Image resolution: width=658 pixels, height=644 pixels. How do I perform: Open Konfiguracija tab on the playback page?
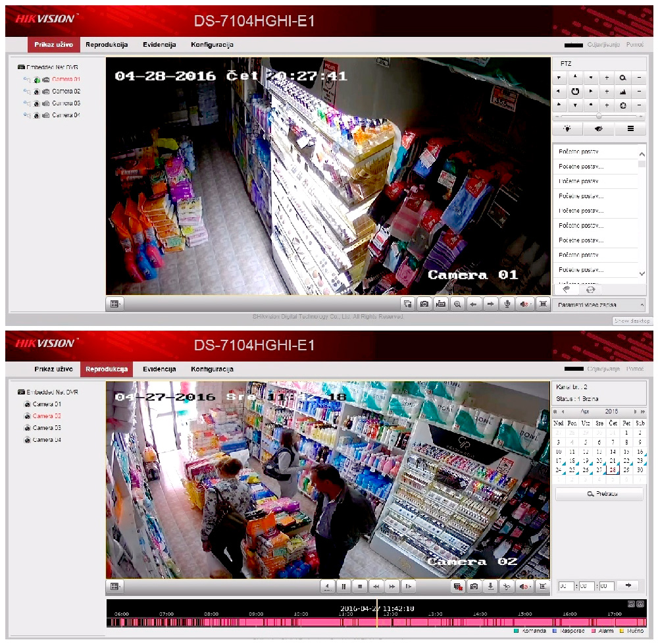click(212, 369)
